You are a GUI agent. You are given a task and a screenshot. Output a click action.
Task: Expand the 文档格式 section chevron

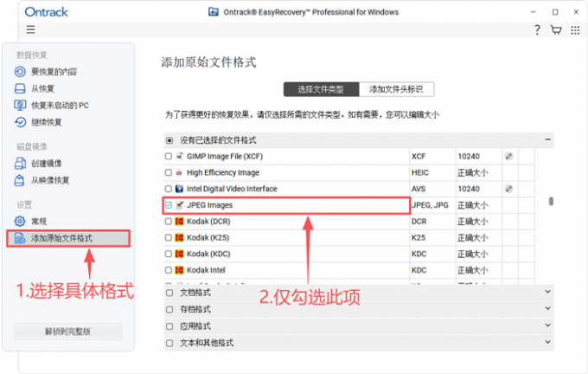pyautogui.click(x=547, y=292)
